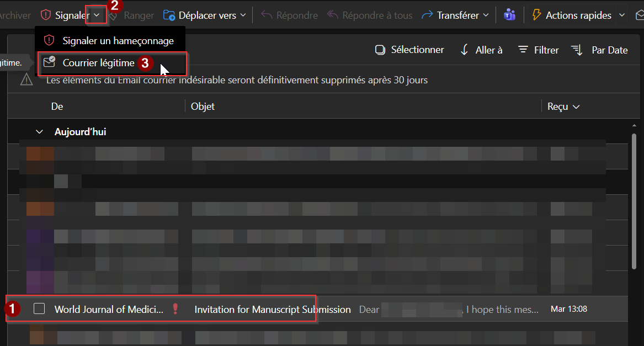
Task: Open the Teams icon in toolbar
Action: click(x=509, y=15)
